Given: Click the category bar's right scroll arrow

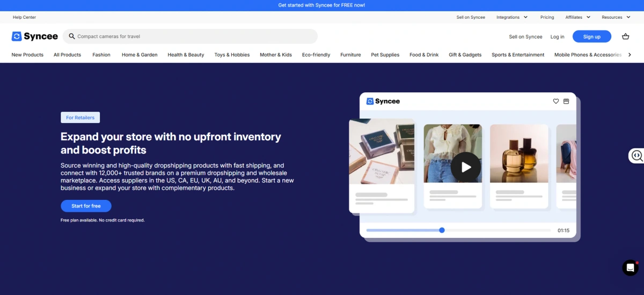Looking at the screenshot, I should (x=630, y=55).
